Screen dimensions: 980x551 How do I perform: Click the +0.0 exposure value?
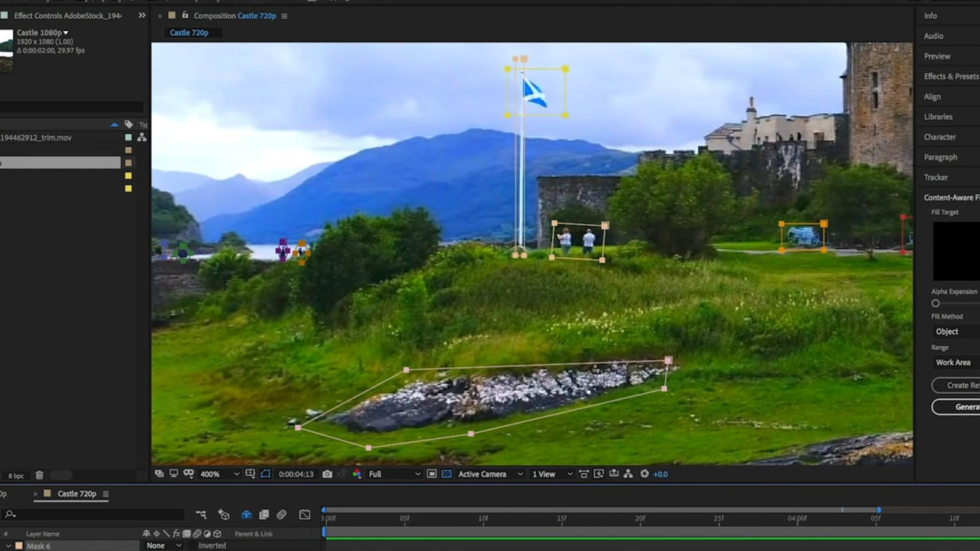pos(661,474)
